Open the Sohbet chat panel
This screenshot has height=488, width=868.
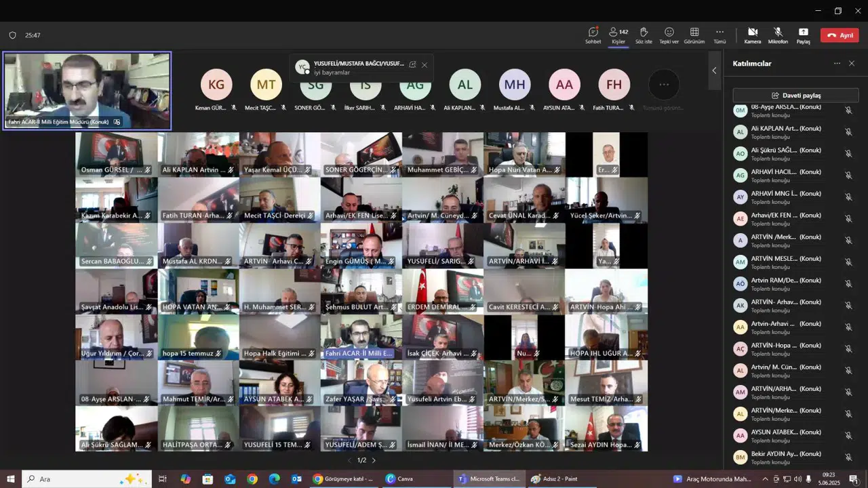593,35
